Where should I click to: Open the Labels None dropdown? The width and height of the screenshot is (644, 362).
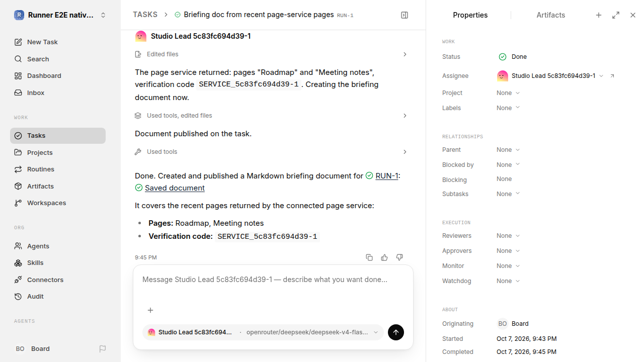508,108
